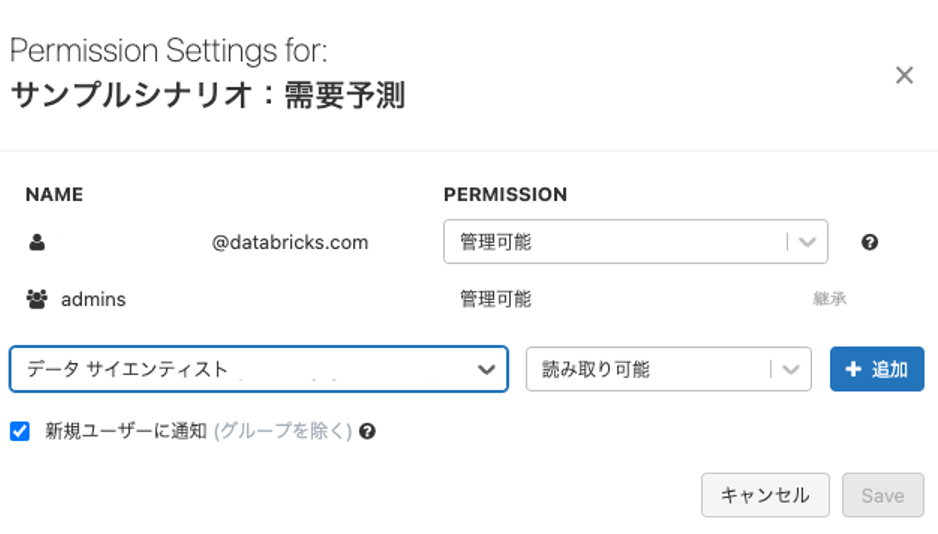Click help icon next to owner permission dropdown

[869, 242]
